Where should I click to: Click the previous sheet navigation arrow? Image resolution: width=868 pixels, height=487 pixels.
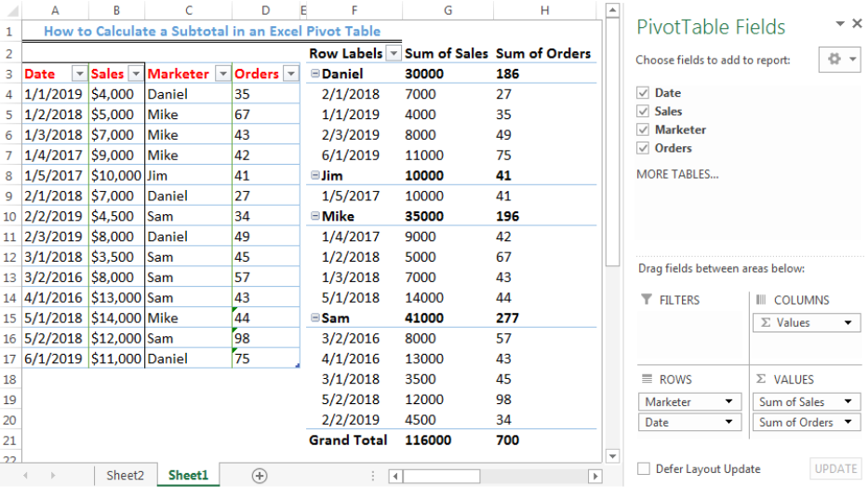tap(26, 476)
